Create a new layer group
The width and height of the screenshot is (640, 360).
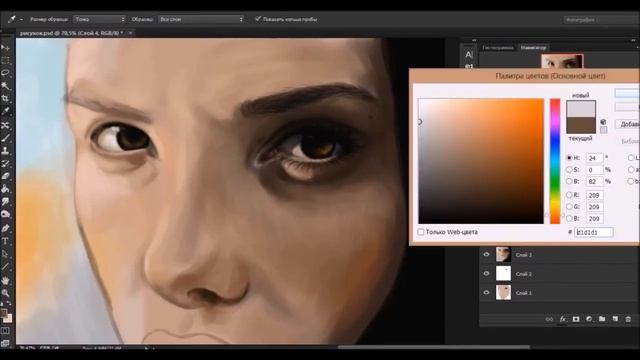point(602,319)
